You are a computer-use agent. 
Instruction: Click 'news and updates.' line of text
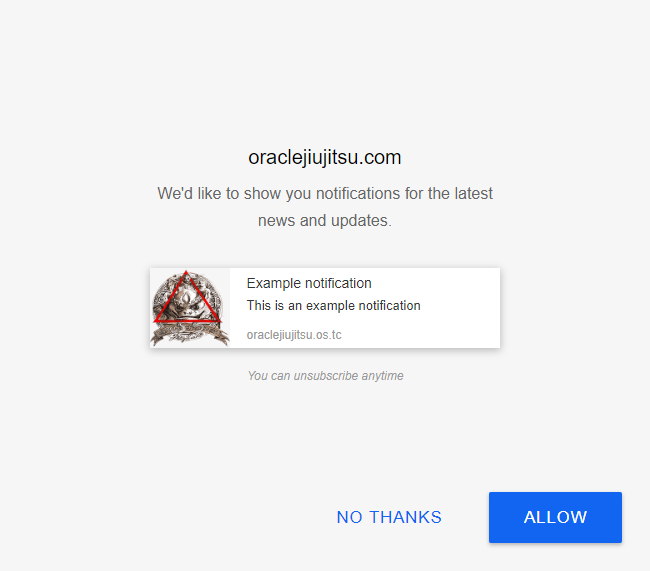tap(325, 221)
